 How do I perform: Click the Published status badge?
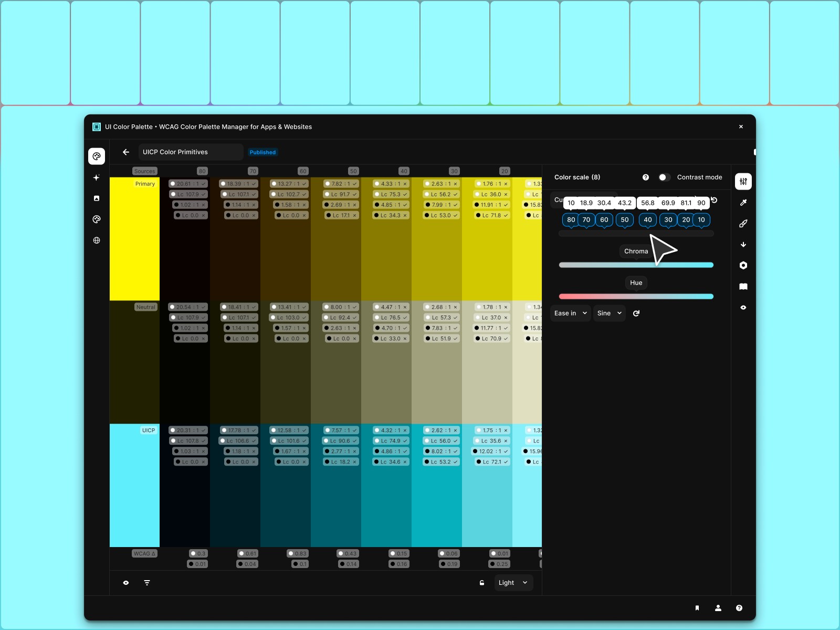262,152
